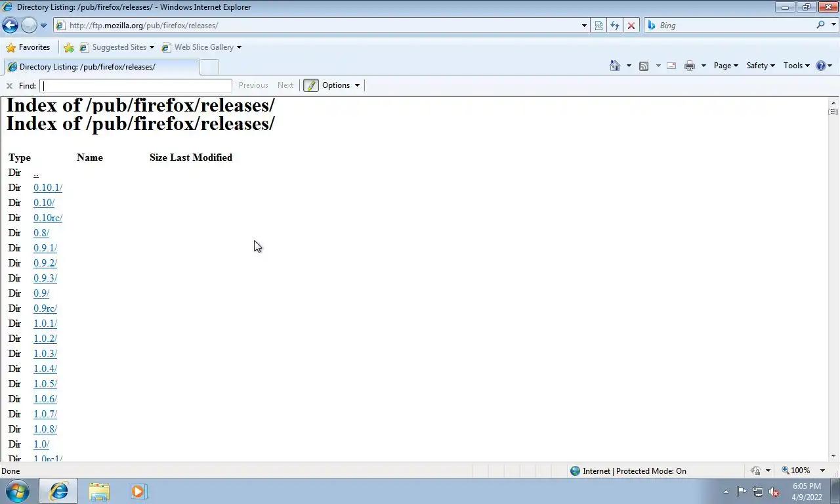840x504 pixels.
Task: Open the Windows Start orb
Action: coord(18,491)
